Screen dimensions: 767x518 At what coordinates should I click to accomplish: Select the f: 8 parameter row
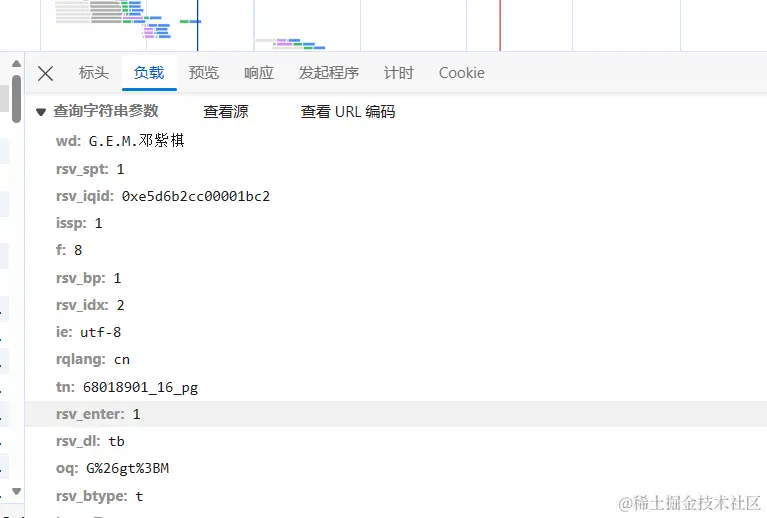coord(396,250)
